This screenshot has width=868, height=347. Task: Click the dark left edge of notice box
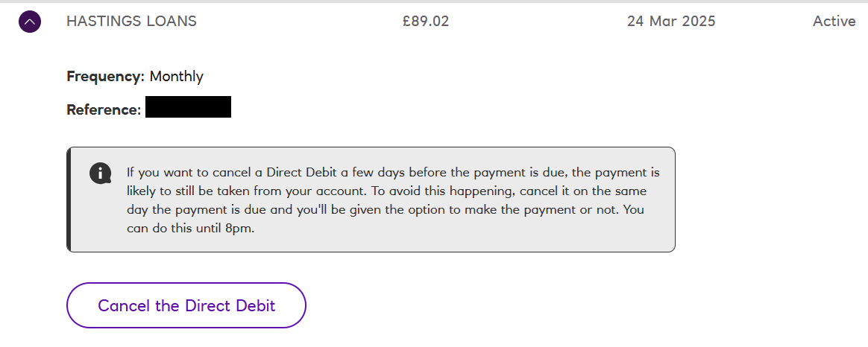pos(69,200)
